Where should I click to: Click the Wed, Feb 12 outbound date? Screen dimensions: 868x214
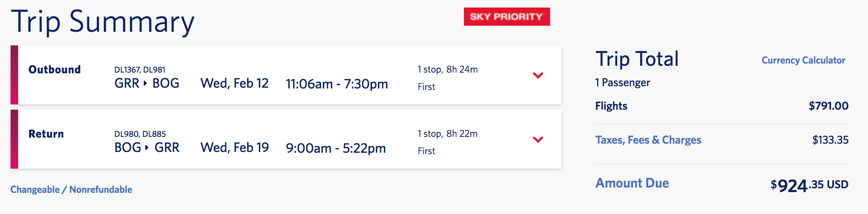tap(234, 83)
